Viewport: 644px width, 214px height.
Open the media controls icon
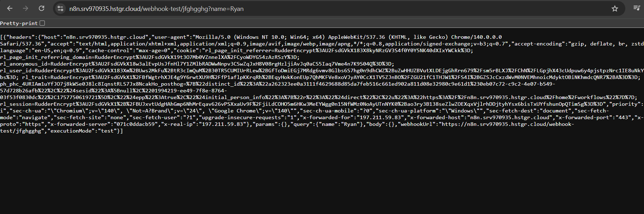(x=637, y=8)
